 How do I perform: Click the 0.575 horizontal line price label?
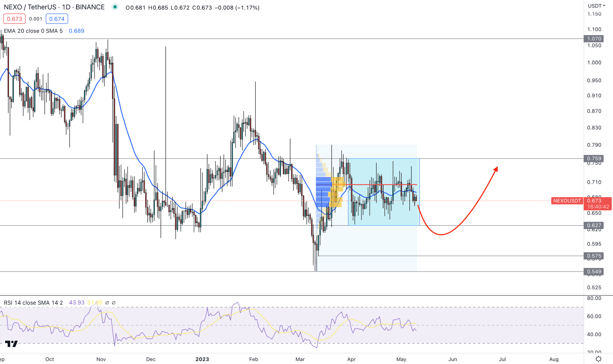[594, 256]
